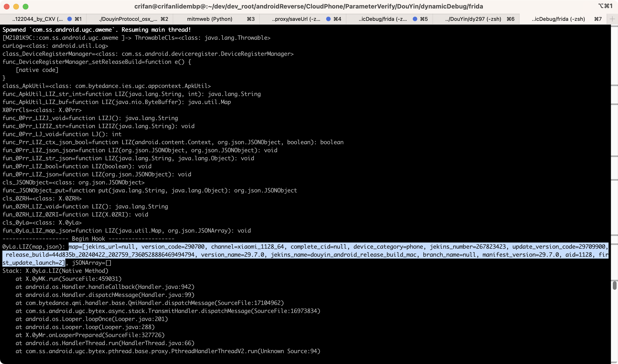Click blue activity dot on ⌘5 tab
This screenshot has width=618, height=364.
pos(415,19)
